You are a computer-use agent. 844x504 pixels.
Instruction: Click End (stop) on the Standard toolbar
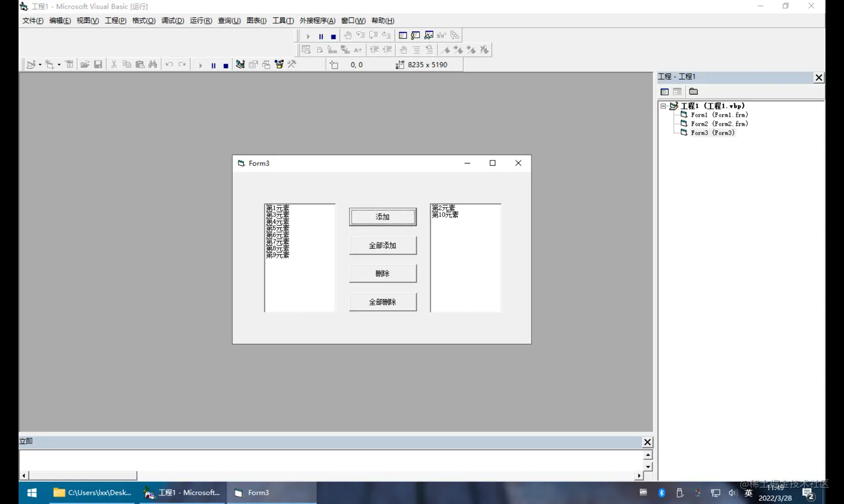(x=226, y=65)
